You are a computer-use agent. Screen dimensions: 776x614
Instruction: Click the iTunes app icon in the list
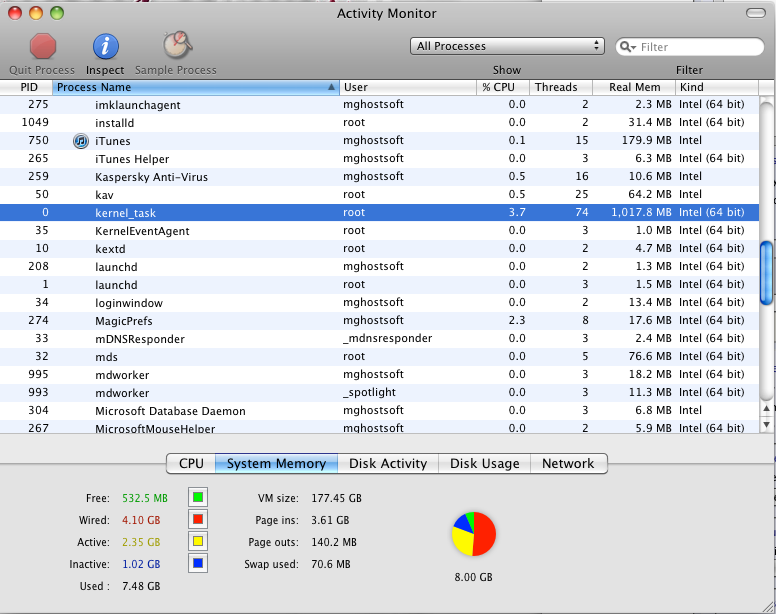pyautogui.click(x=81, y=141)
